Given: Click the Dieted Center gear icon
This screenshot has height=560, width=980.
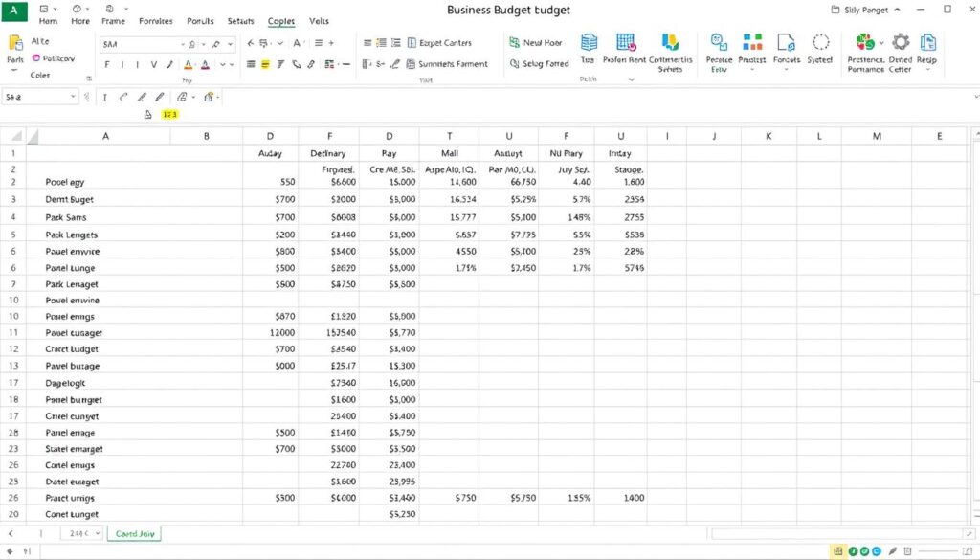Looking at the screenshot, I should point(900,44).
